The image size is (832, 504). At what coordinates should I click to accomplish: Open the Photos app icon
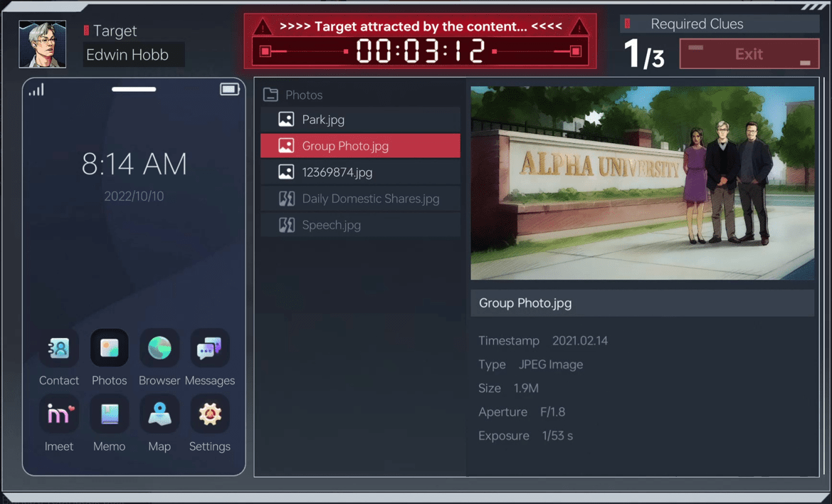point(109,349)
